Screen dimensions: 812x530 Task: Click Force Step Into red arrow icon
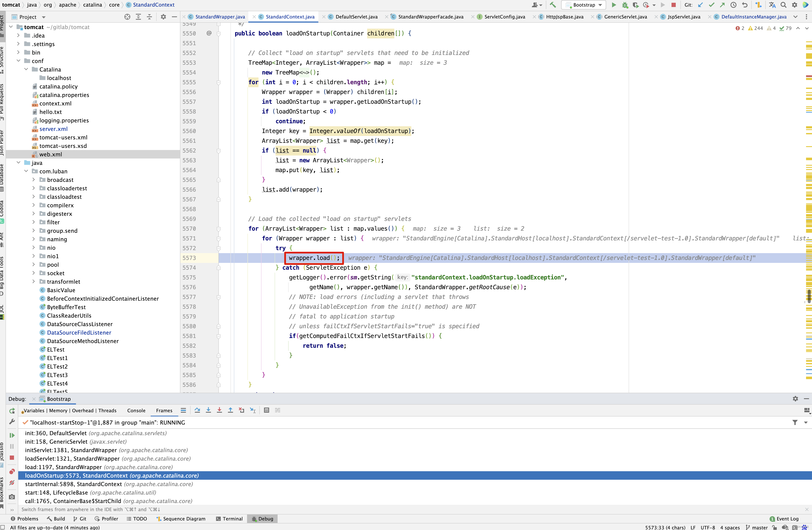[219, 410]
